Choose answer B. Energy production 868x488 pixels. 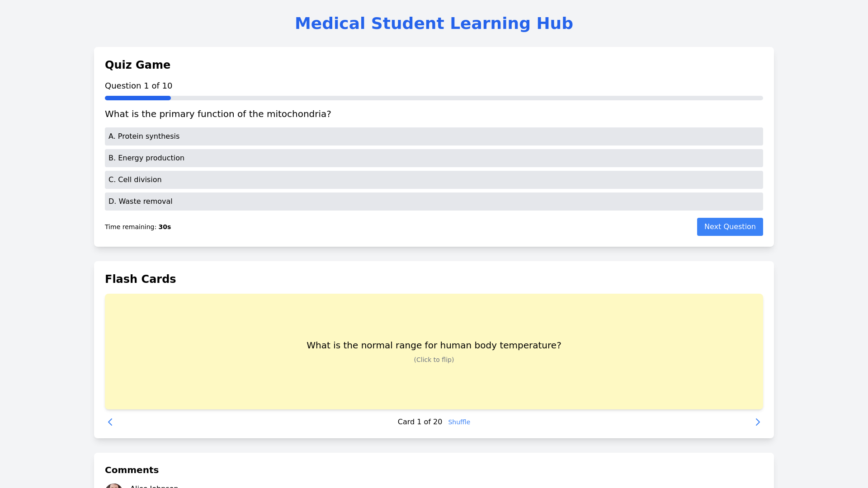pos(434,158)
